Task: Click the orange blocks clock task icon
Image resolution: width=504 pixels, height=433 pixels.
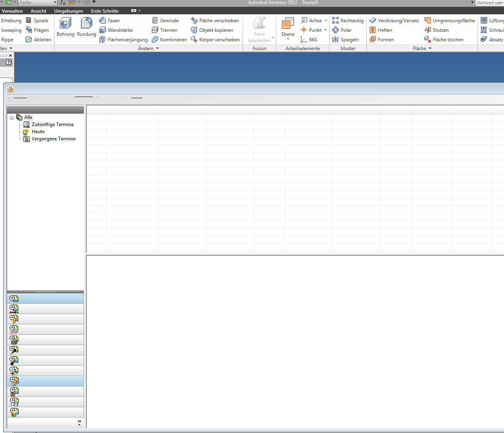Action: 14,391
